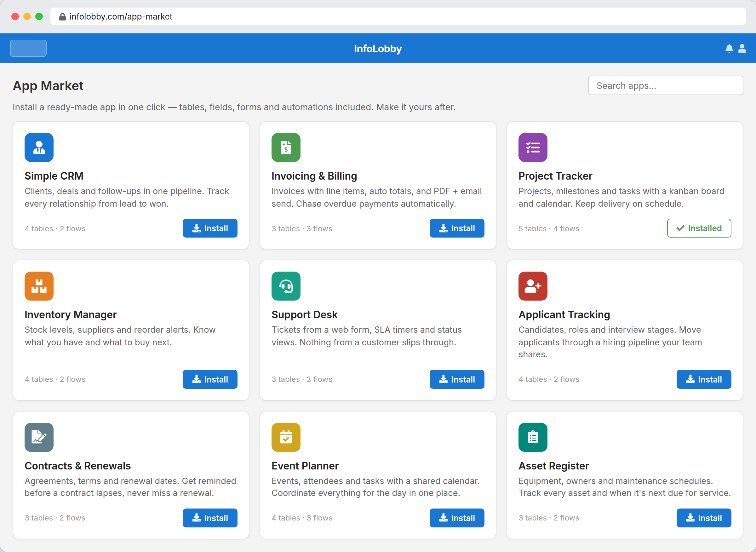This screenshot has width=756, height=552.
Task: Click the Project Tracker app icon
Action: [x=533, y=147]
